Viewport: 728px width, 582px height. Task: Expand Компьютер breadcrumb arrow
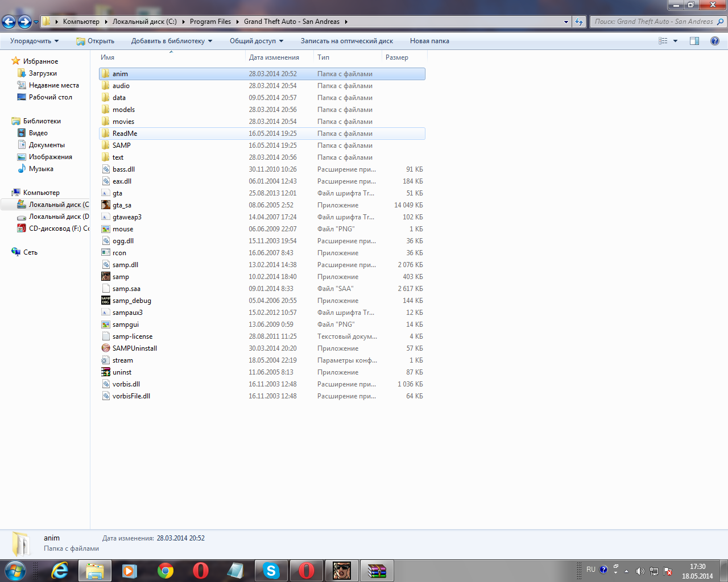(105, 22)
